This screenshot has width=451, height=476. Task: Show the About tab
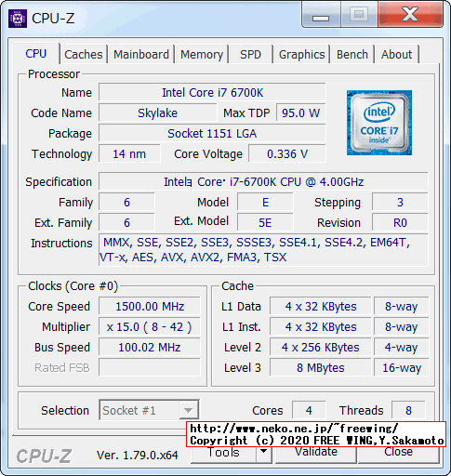pos(396,54)
